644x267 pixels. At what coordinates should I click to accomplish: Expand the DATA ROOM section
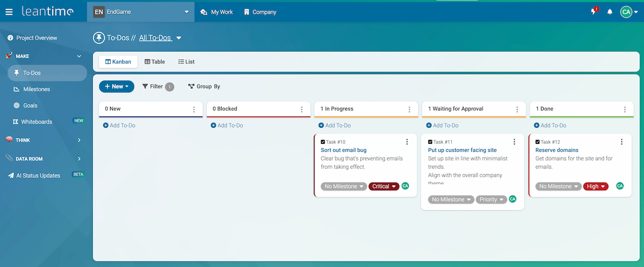pyautogui.click(x=79, y=159)
